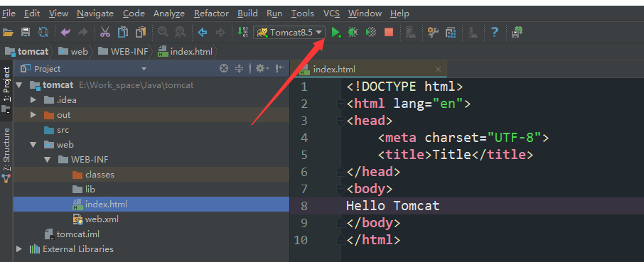Open the Analyze menu

pyautogui.click(x=169, y=13)
